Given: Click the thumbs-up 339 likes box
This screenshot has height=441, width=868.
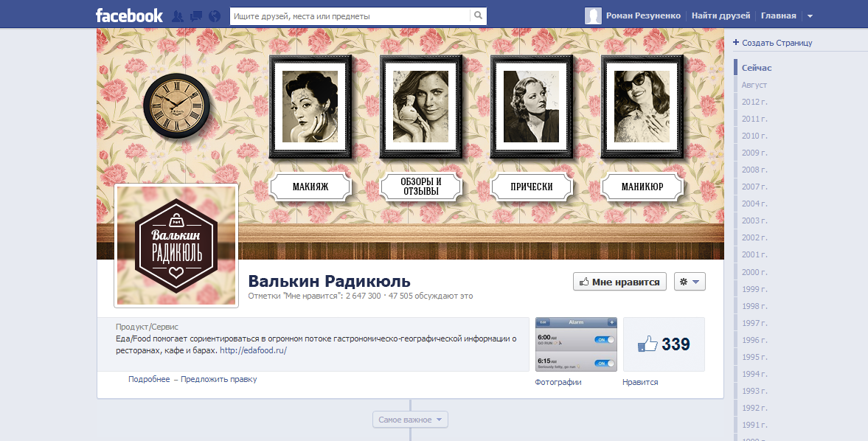Looking at the screenshot, I should [664, 344].
